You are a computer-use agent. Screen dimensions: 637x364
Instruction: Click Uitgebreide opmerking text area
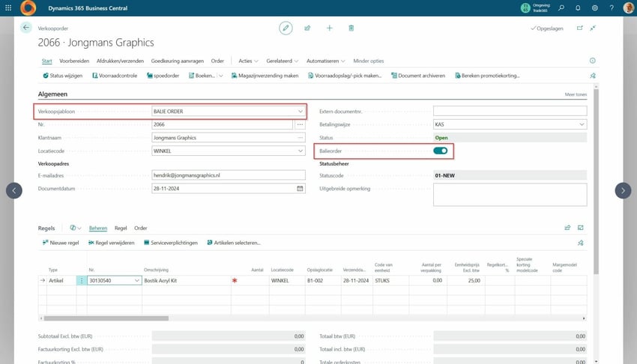[x=510, y=195]
